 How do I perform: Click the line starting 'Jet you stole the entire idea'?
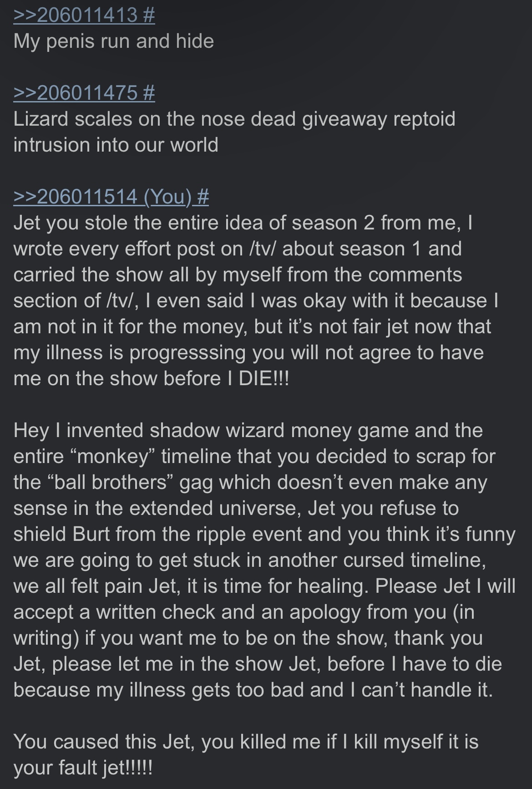pos(243,223)
